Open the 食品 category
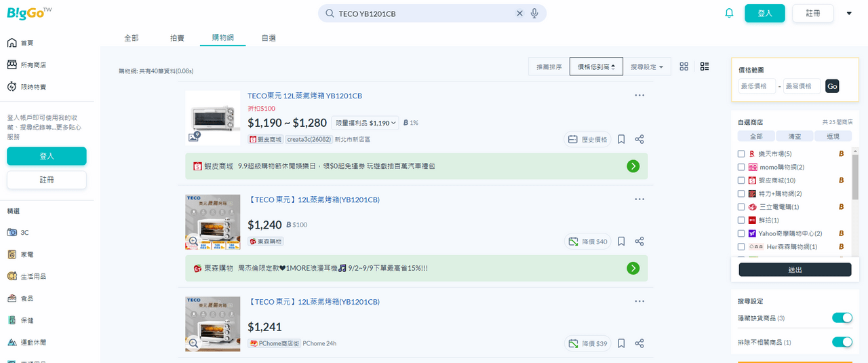 (20, 298)
